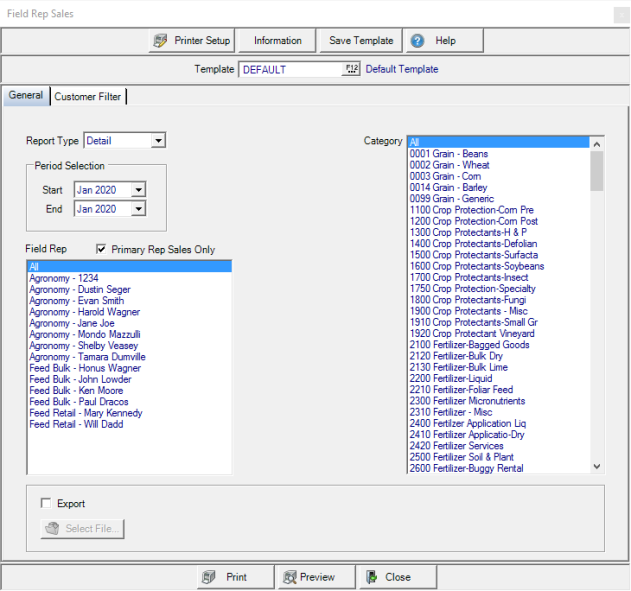Switch to the Customer Filter tab

coord(88,97)
